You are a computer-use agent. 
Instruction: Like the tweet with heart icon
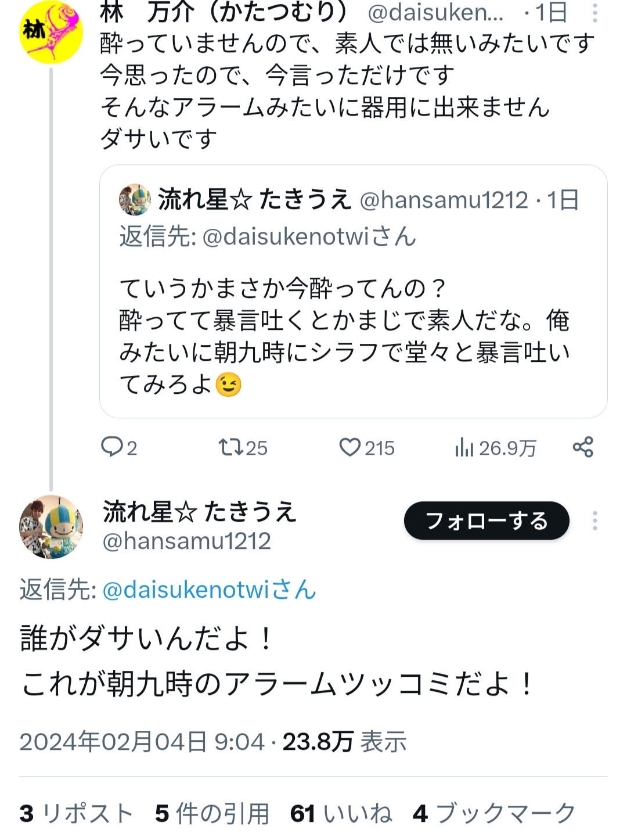[x=349, y=447]
